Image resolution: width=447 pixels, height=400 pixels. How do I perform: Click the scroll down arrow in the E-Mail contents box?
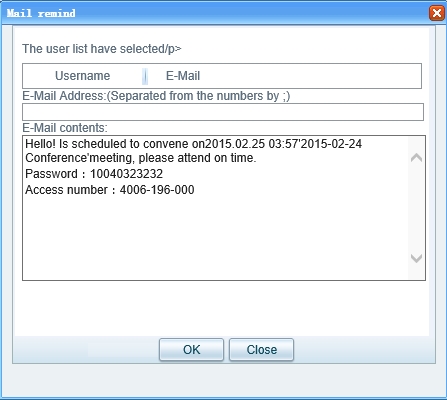point(416,258)
